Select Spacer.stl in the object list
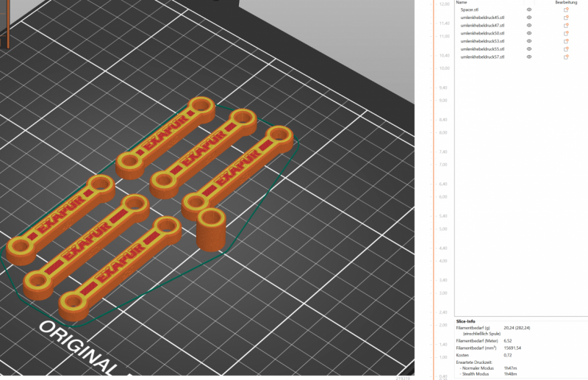 (469, 10)
